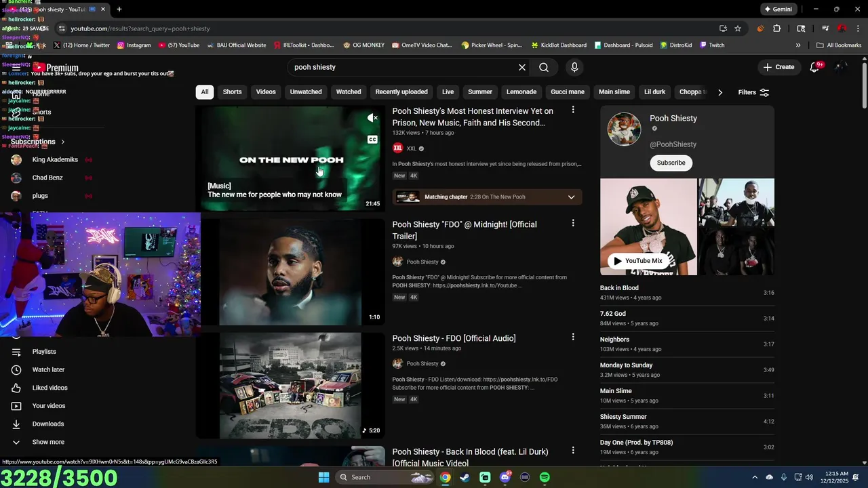Open the Create menu button
Image resolution: width=868 pixels, height=488 pixels.
tap(778, 67)
